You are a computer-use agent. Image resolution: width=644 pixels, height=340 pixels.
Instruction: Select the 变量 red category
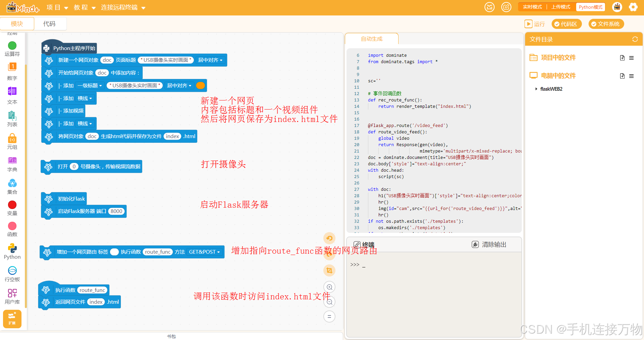click(x=12, y=208)
